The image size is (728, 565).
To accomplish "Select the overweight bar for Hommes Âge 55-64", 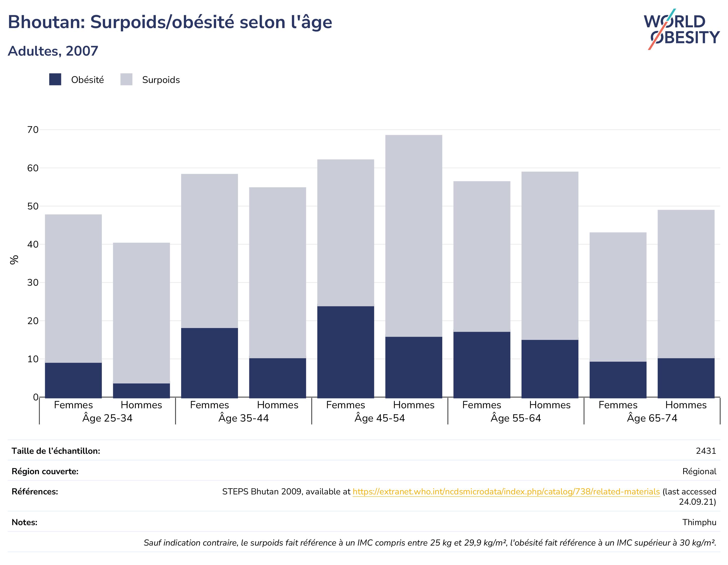I will (x=550, y=256).
